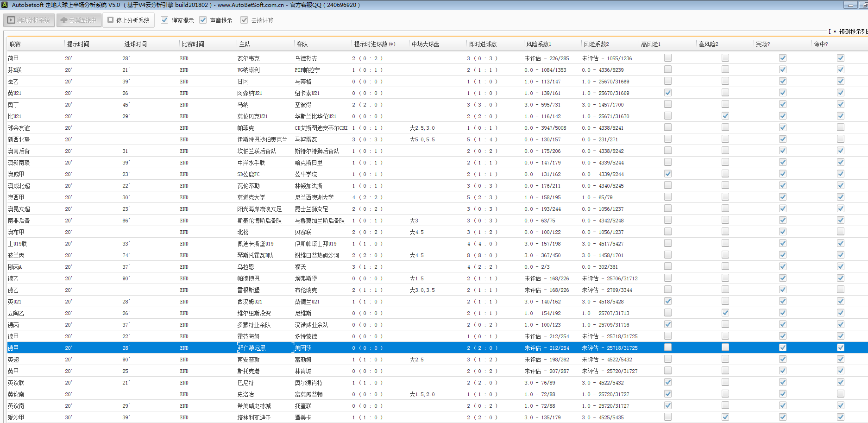Click the 主队 column header
The width and height of the screenshot is (868, 423).
click(x=245, y=44)
